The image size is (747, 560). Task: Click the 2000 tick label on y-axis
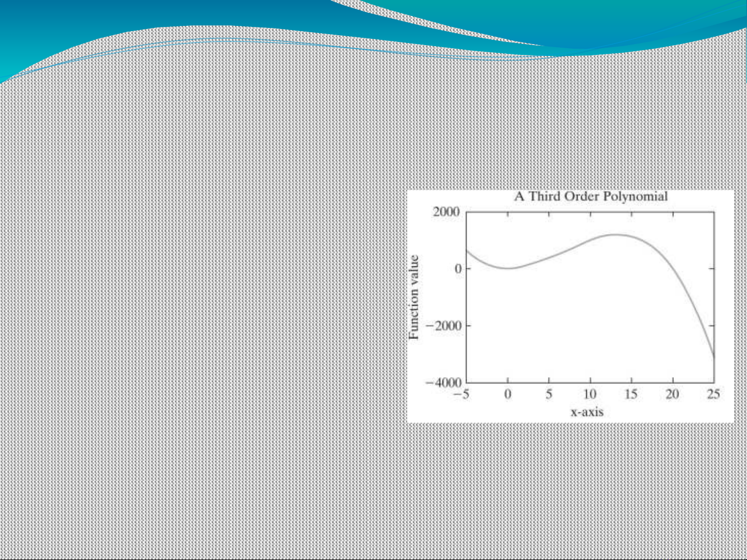coord(446,212)
